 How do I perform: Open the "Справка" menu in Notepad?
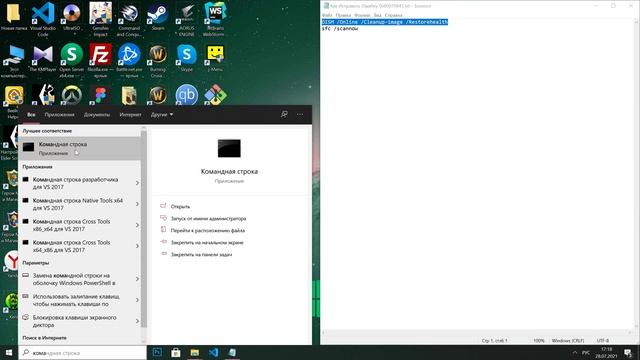(393, 15)
